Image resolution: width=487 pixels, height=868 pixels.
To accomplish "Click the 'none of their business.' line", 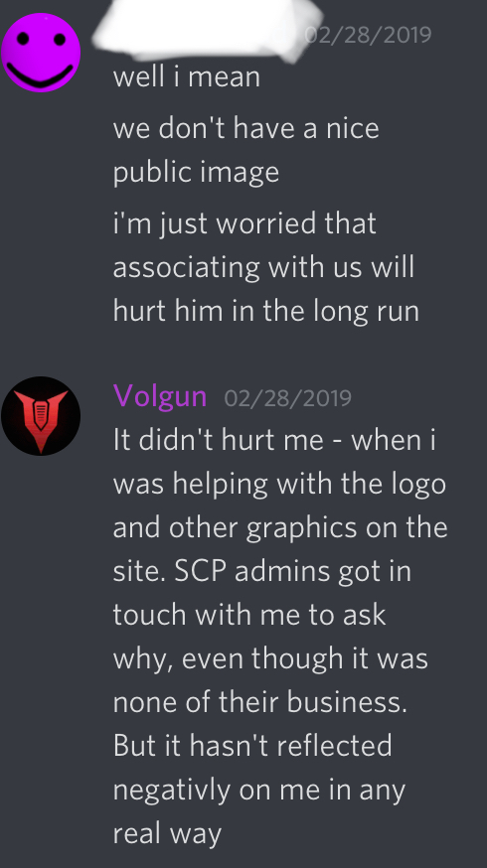I will [x=260, y=702].
